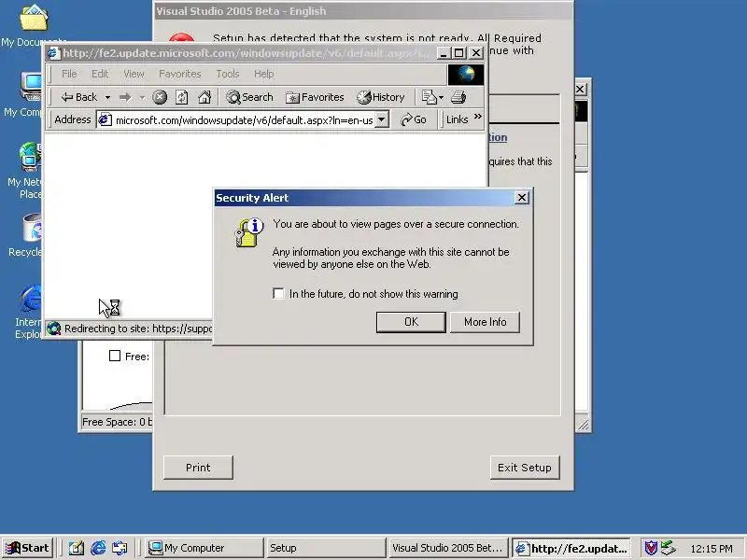This screenshot has width=747, height=560.
Task: Click the 'tion' hyperlink in the Visual Studio setup
Action: coord(498,137)
